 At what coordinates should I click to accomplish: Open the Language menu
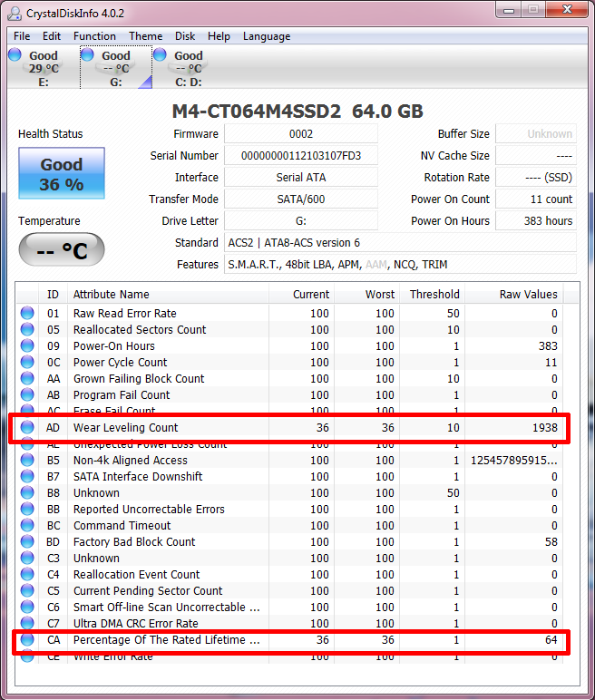(x=267, y=36)
